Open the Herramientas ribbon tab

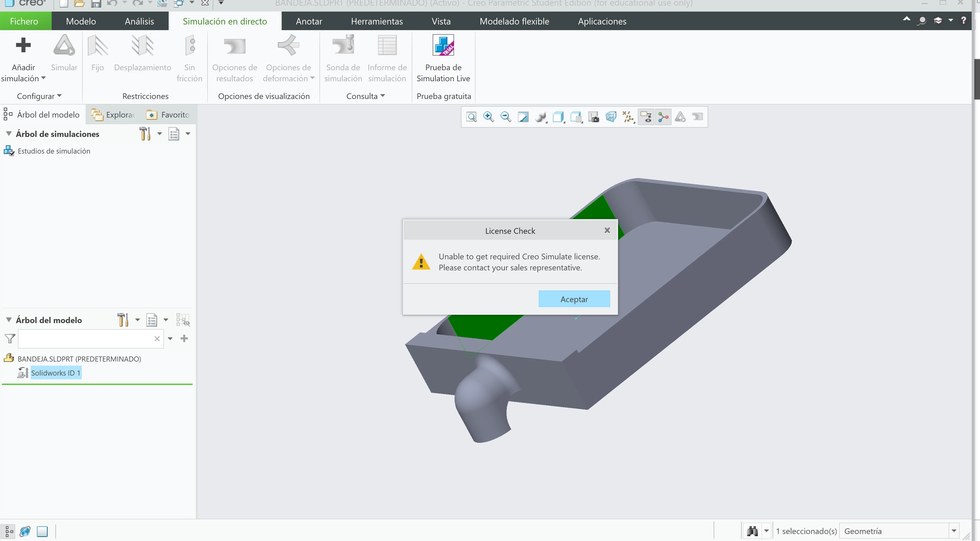(377, 21)
